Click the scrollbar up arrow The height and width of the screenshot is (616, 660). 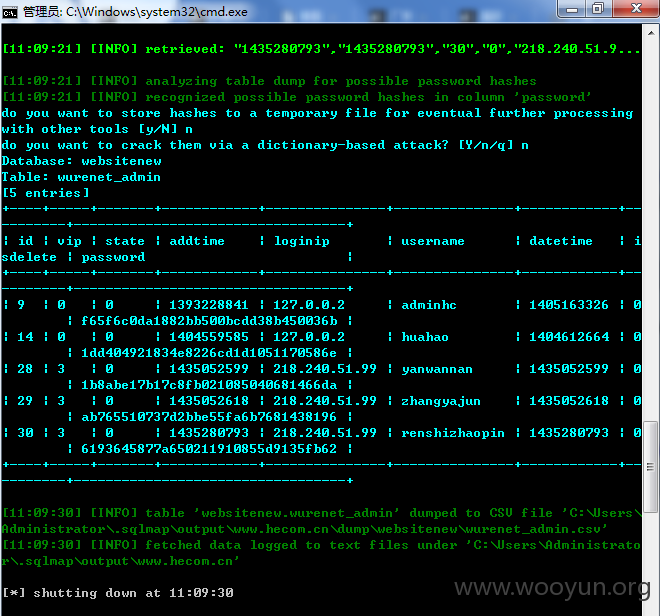[x=651, y=32]
